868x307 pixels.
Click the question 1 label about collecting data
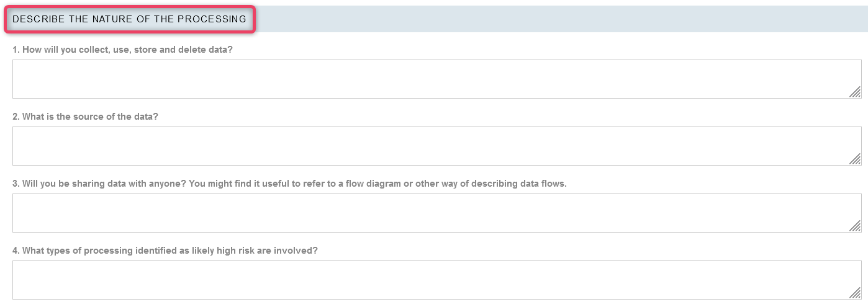coord(122,50)
